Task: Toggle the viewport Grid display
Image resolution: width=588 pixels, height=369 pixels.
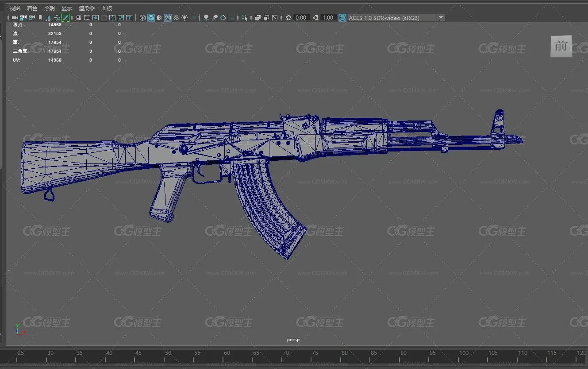Action: coord(79,18)
